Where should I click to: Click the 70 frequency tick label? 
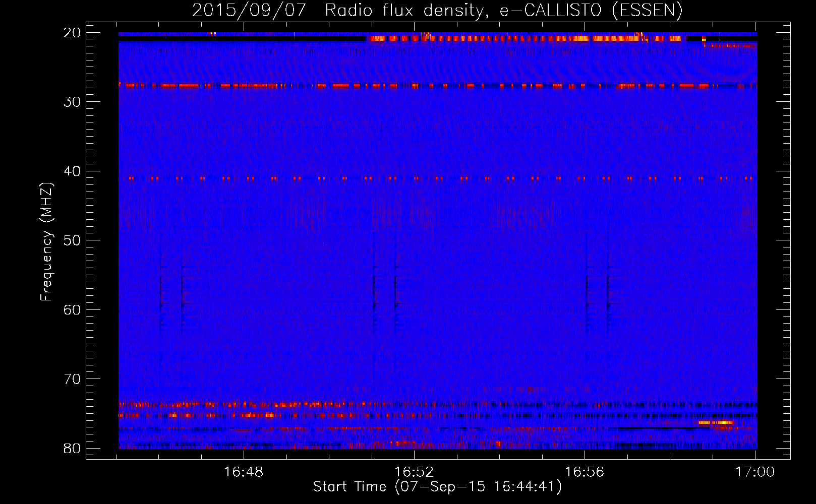73,379
